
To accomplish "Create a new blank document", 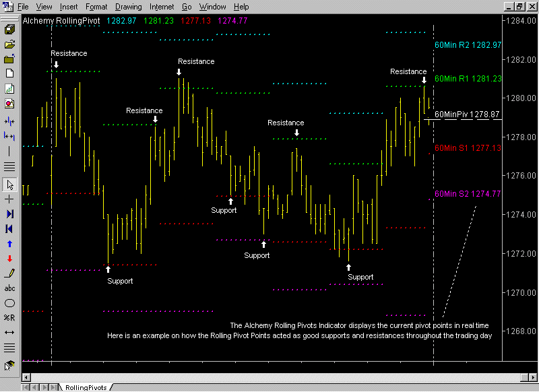I will pyautogui.click(x=9, y=73).
